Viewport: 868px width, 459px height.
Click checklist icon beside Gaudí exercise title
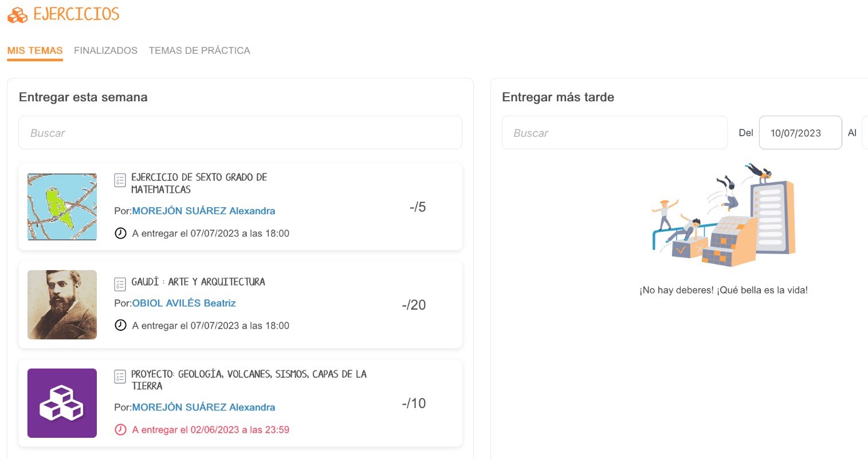(x=120, y=284)
